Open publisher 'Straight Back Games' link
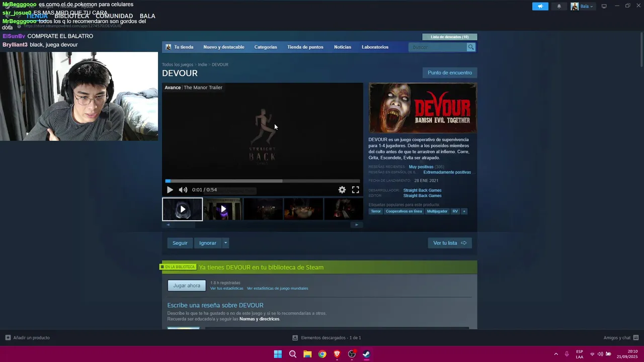 point(422,196)
